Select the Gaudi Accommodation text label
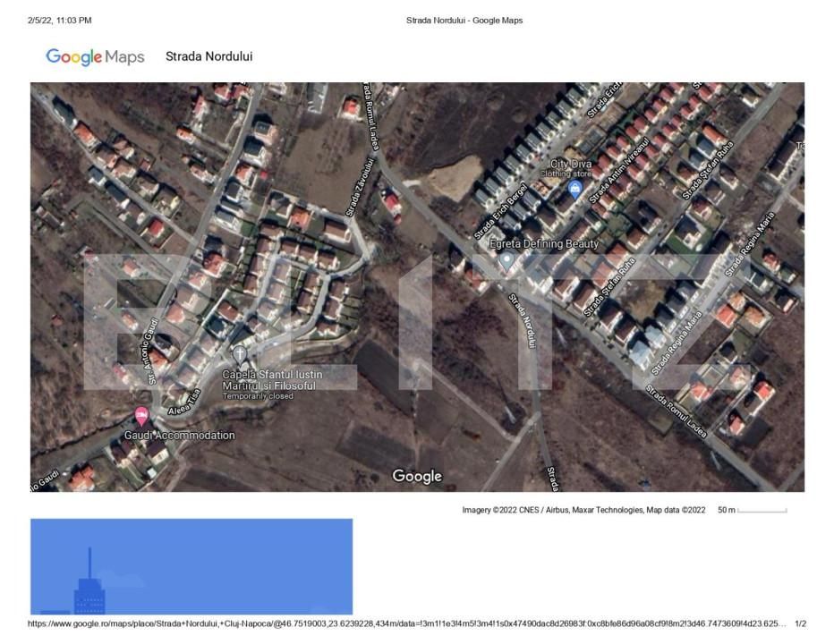Image resolution: width=834 pixels, height=644 pixels. pyautogui.click(x=180, y=436)
